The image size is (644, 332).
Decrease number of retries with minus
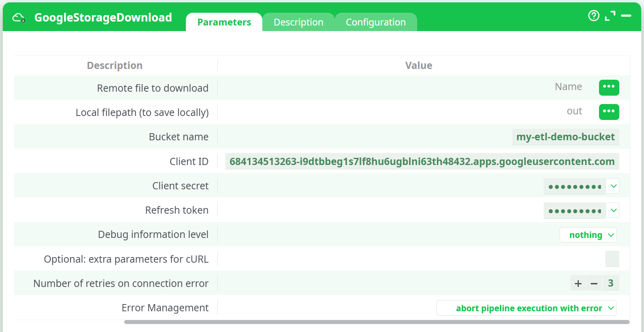[594, 283]
